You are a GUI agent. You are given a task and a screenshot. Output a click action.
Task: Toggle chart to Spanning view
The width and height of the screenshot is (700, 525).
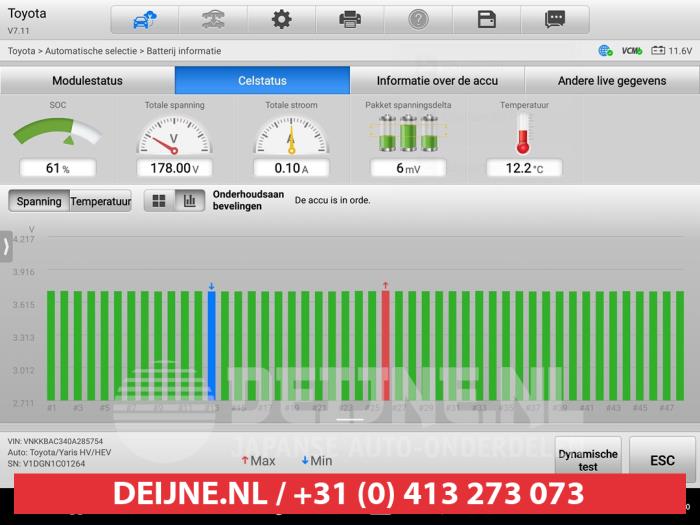point(39,201)
